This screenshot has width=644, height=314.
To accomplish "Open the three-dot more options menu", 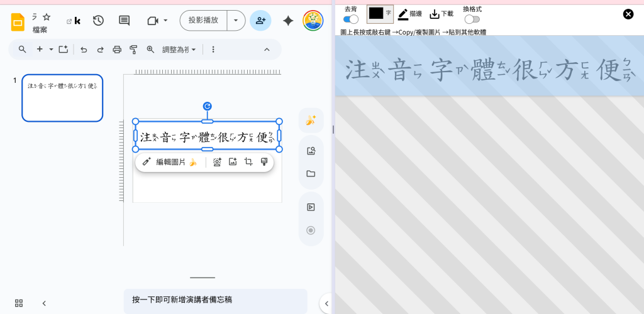I will click(x=213, y=49).
